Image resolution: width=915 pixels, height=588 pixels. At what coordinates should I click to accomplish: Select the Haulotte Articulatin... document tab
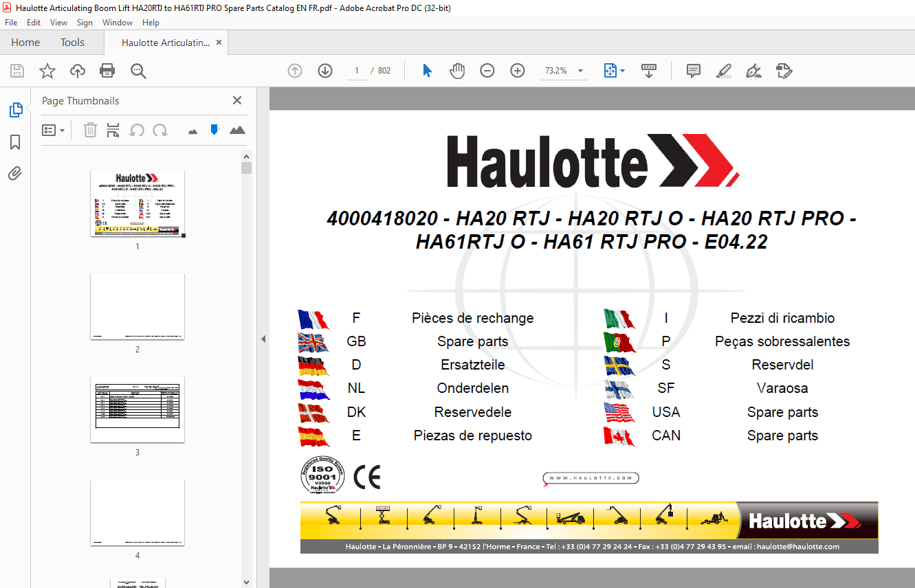click(166, 43)
